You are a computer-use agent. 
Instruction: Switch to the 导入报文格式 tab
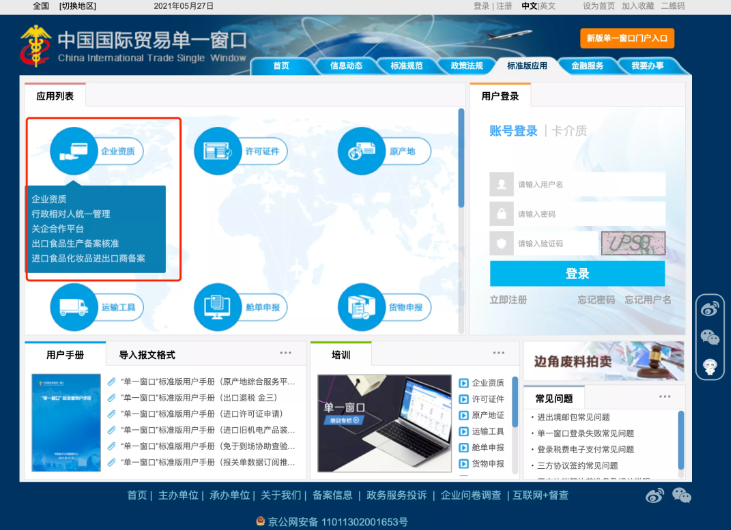147,355
